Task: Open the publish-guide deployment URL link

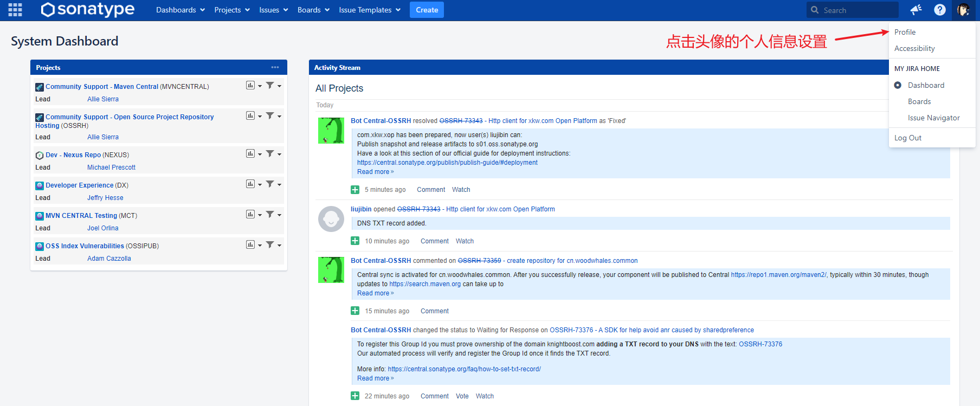Action: point(447,163)
